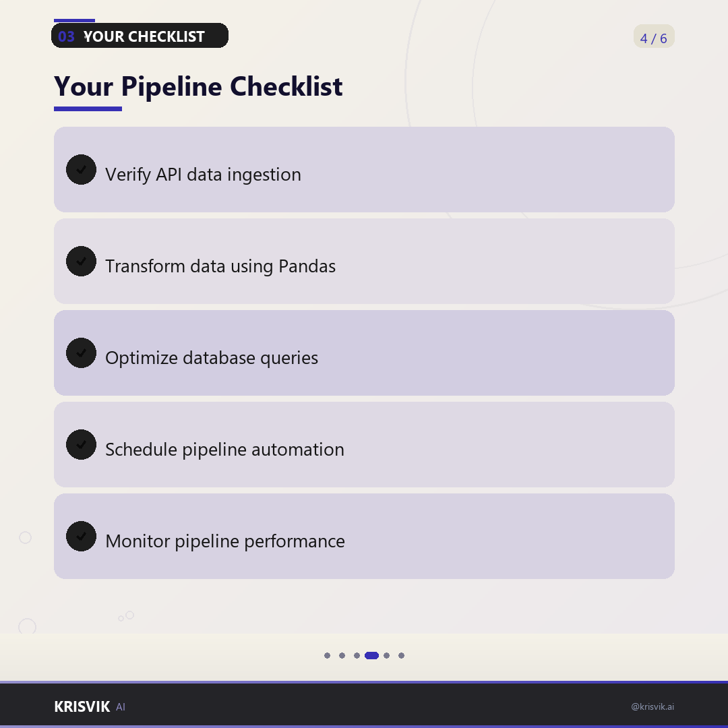Select the Monitor pipeline performance card
Screen dimensions: 728x728
364,537
